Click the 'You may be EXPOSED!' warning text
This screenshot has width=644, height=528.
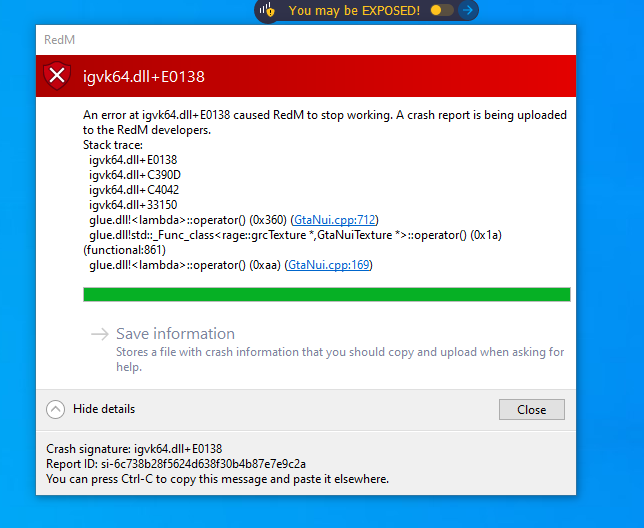(x=354, y=11)
